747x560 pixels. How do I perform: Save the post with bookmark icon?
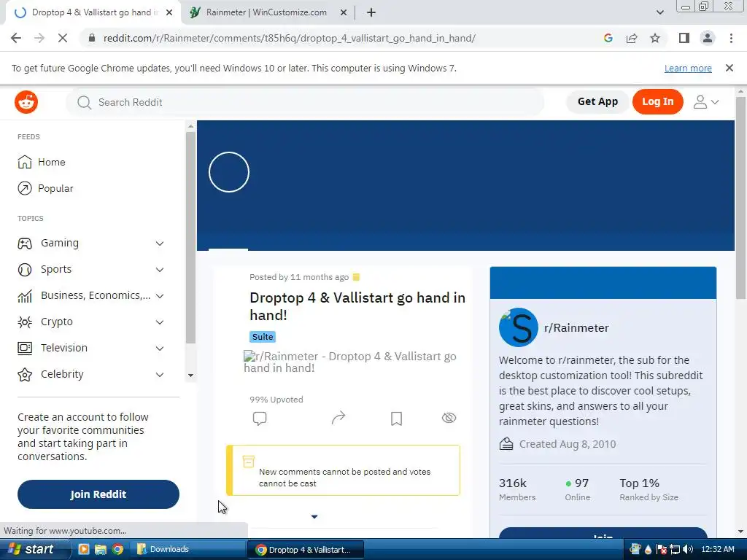point(396,418)
